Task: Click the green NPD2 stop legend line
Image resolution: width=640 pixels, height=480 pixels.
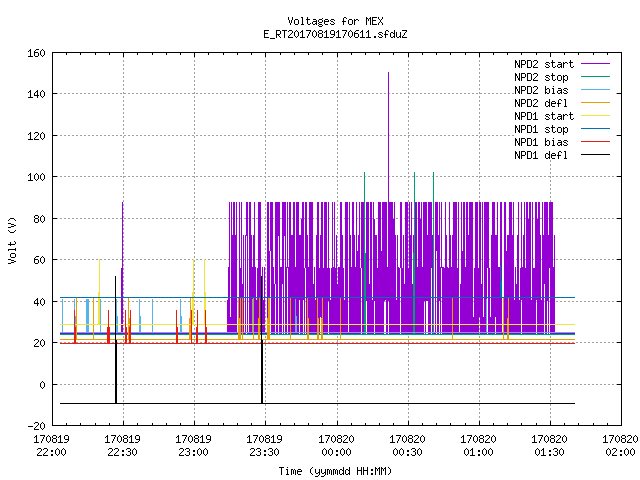Action: (595, 77)
